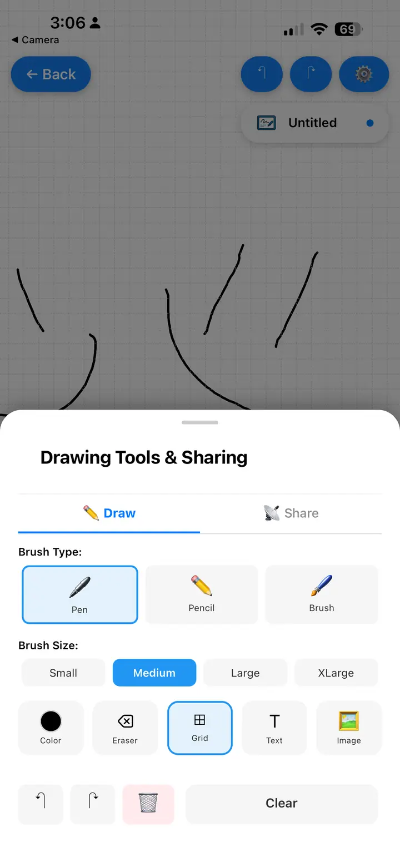
Task: Tap the Wi-Fi status icon
Action: pos(319,29)
